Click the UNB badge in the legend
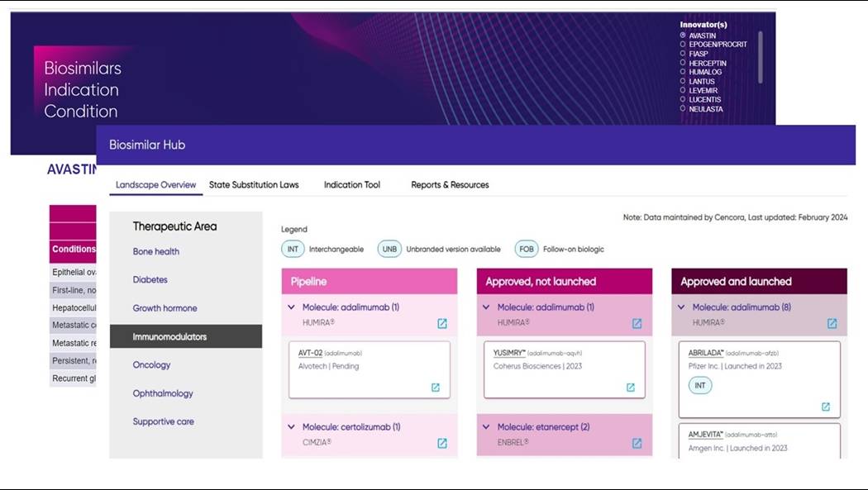 (389, 250)
